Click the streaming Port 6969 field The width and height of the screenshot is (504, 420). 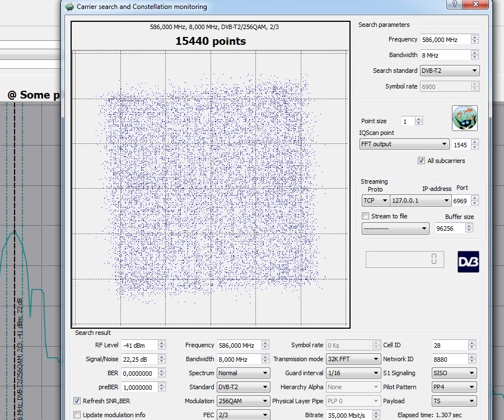coord(461,201)
